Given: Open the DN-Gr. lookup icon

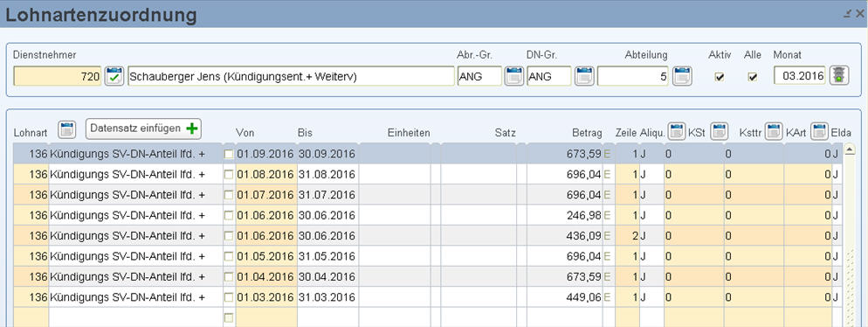Looking at the screenshot, I should [x=584, y=75].
